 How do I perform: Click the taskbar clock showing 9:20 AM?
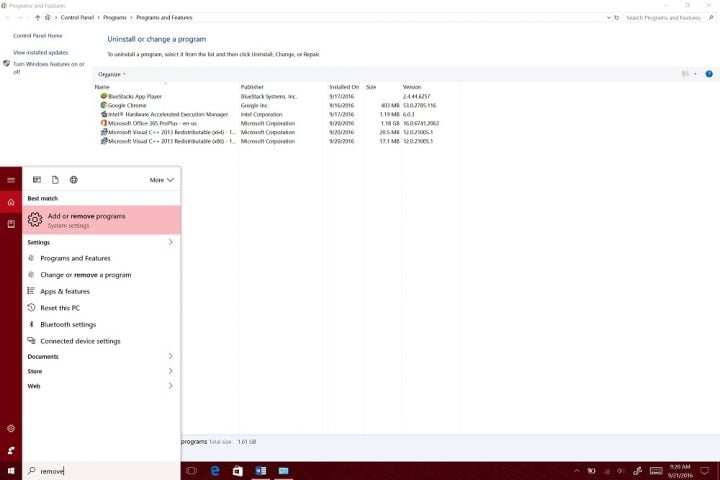point(680,471)
